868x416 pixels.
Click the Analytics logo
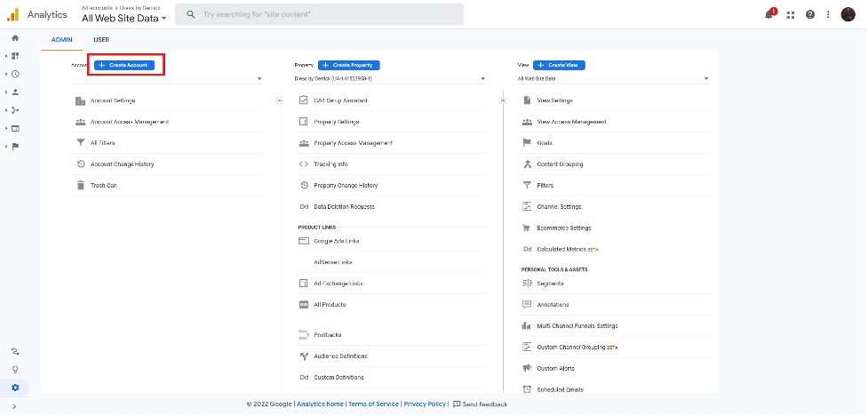pyautogui.click(x=12, y=14)
